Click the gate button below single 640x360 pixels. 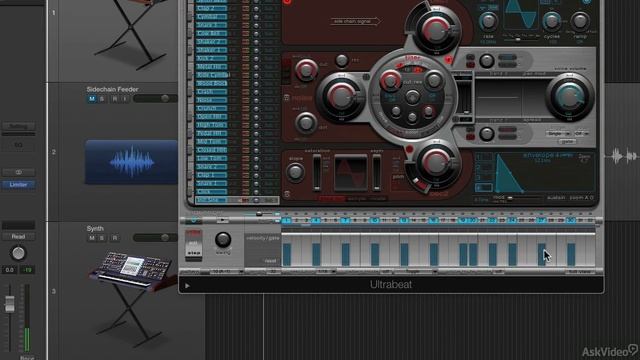click(567, 141)
